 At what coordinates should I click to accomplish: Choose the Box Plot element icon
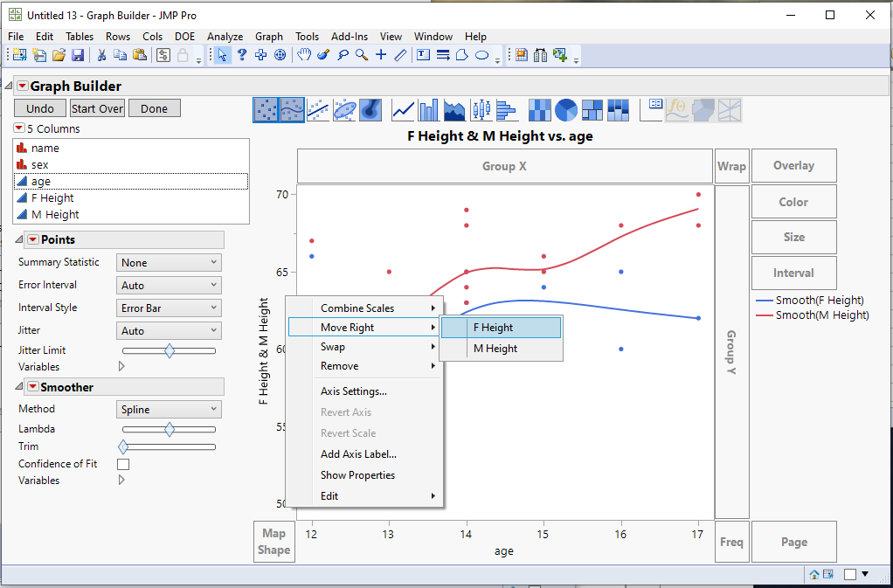(x=480, y=109)
